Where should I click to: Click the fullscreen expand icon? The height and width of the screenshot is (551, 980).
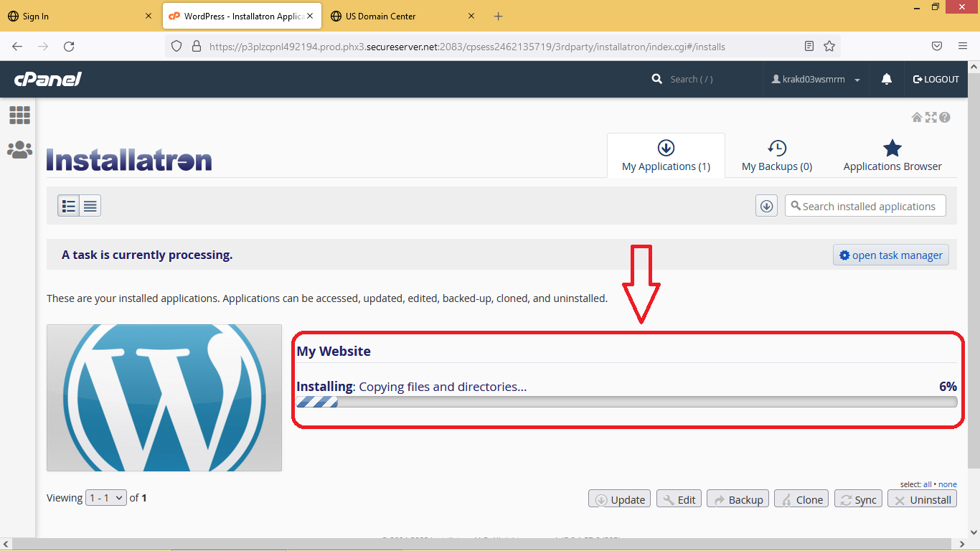pyautogui.click(x=931, y=118)
